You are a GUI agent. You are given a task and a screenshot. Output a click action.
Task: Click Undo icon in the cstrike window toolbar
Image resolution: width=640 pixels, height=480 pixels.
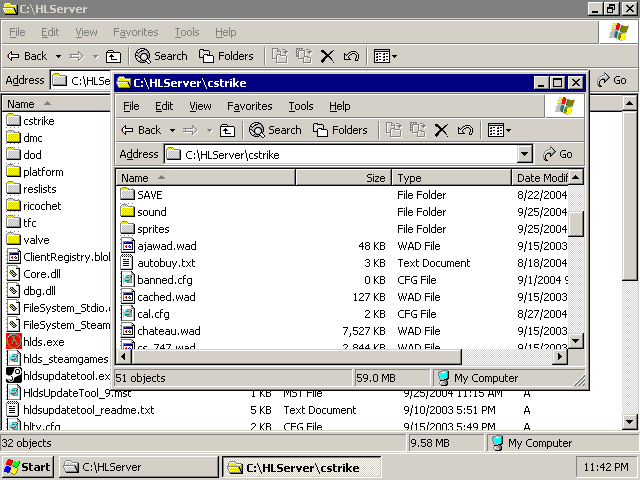coord(465,130)
